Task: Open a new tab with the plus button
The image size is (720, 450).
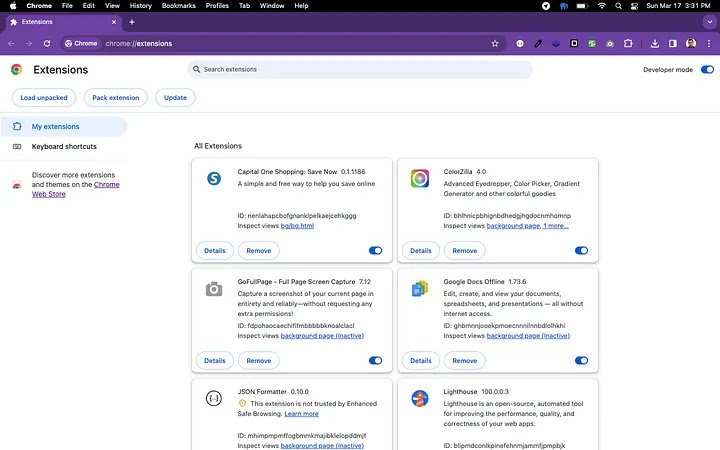Action: (132, 22)
